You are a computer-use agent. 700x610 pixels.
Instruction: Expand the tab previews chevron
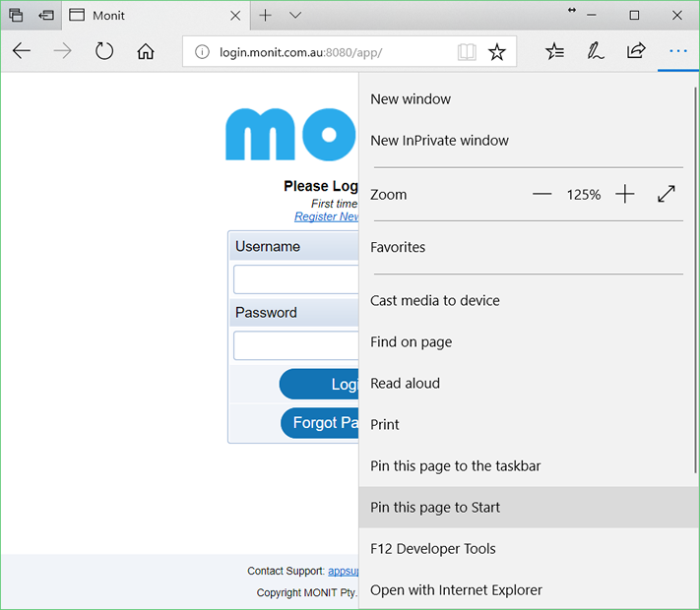click(295, 15)
